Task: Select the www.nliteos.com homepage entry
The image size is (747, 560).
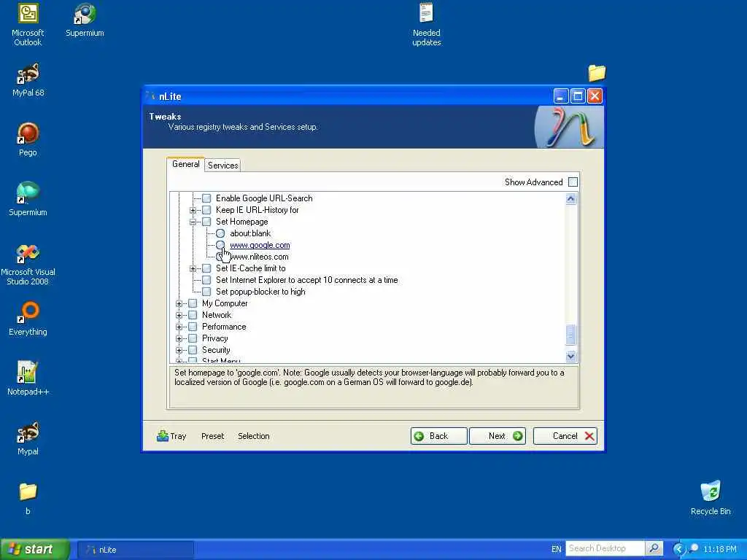Action: pyautogui.click(x=259, y=257)
